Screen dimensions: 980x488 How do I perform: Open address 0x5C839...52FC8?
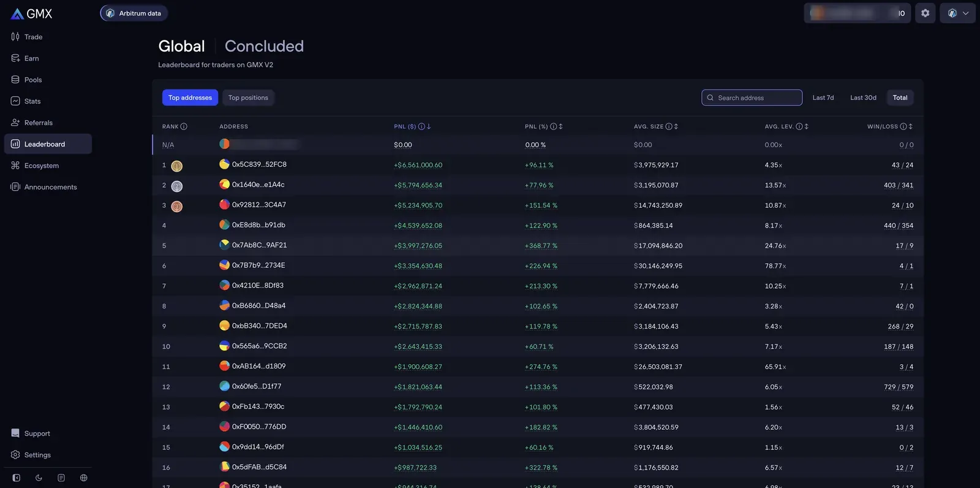[259, 164]
